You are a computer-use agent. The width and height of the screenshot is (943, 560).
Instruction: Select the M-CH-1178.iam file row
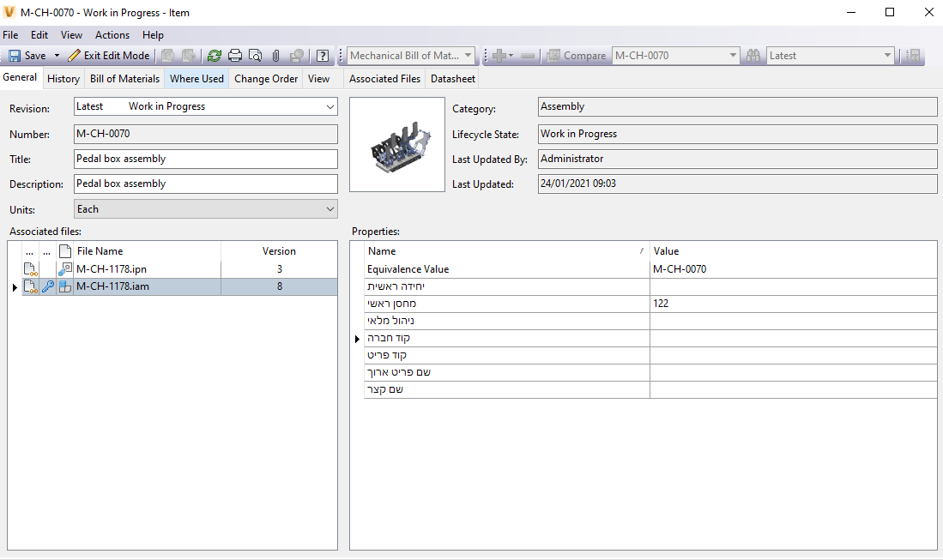point(179,286)
